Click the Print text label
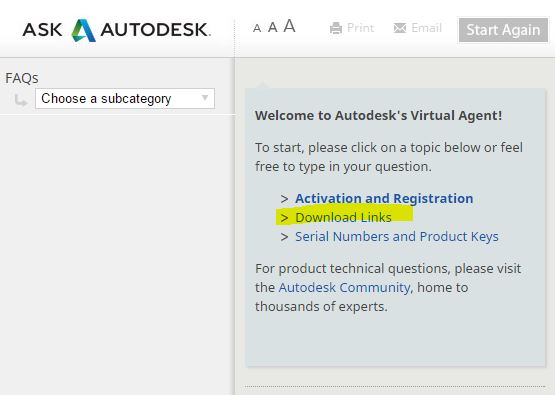 360,28
